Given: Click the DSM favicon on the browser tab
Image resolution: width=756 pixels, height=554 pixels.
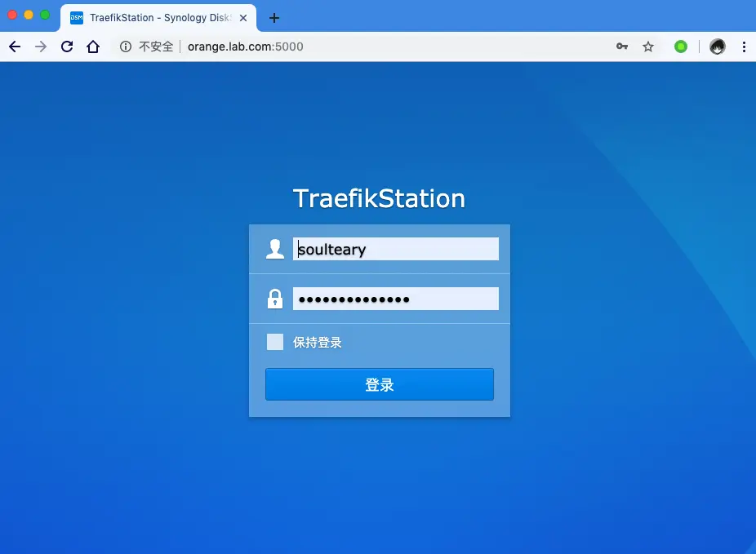Looking at the screenshot, I should tap(76, 17).
